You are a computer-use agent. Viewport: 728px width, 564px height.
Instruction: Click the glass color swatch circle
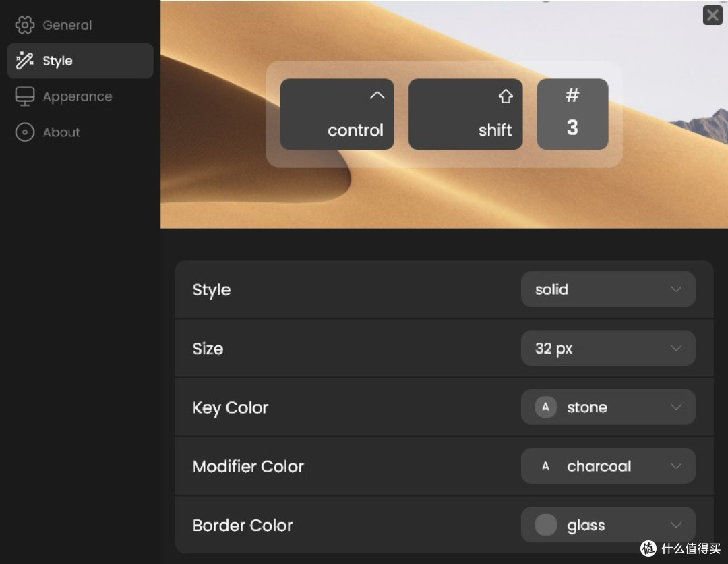pyautogui.click(x=545, y=525)
